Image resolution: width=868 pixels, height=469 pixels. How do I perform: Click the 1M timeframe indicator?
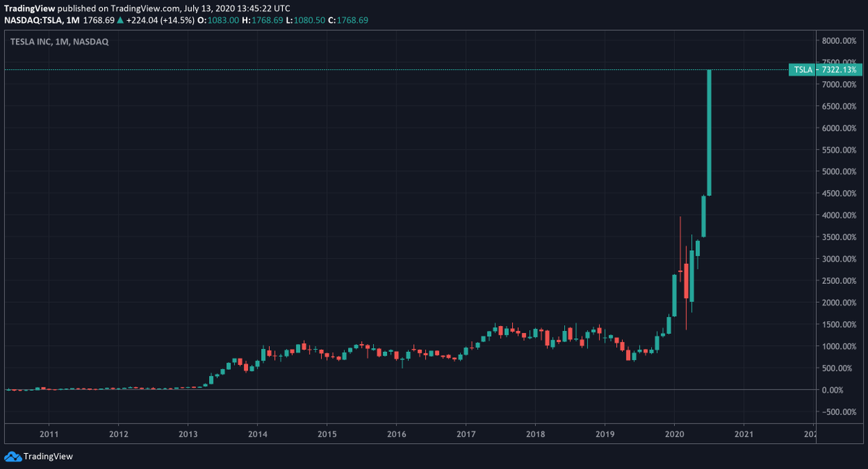click(73, 20)
